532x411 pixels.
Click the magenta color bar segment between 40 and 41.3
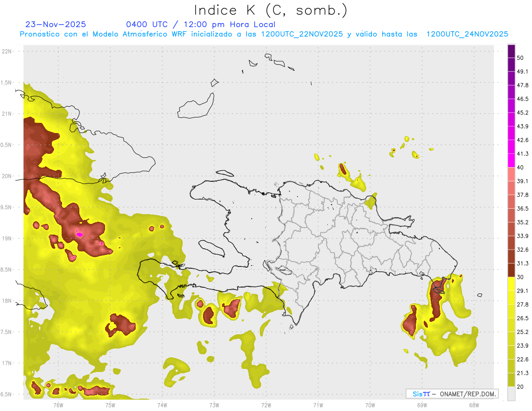click(x=511, y=160)
